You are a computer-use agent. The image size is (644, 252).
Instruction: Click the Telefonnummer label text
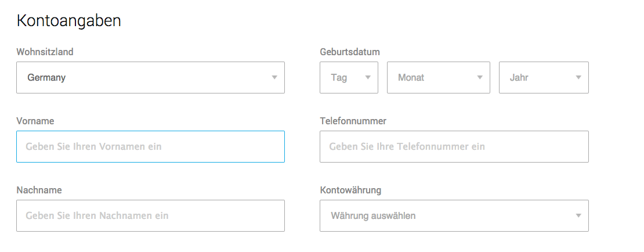(x=353, y=121)
